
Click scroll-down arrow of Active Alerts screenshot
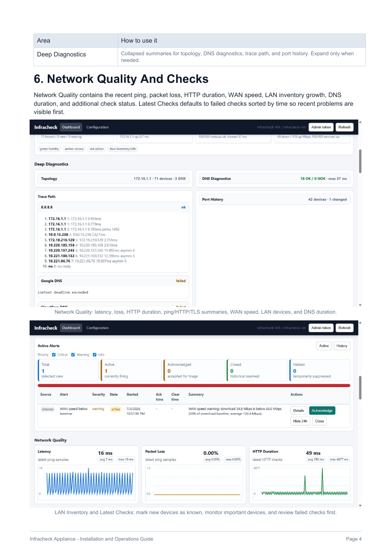click(x=360, y=505)
